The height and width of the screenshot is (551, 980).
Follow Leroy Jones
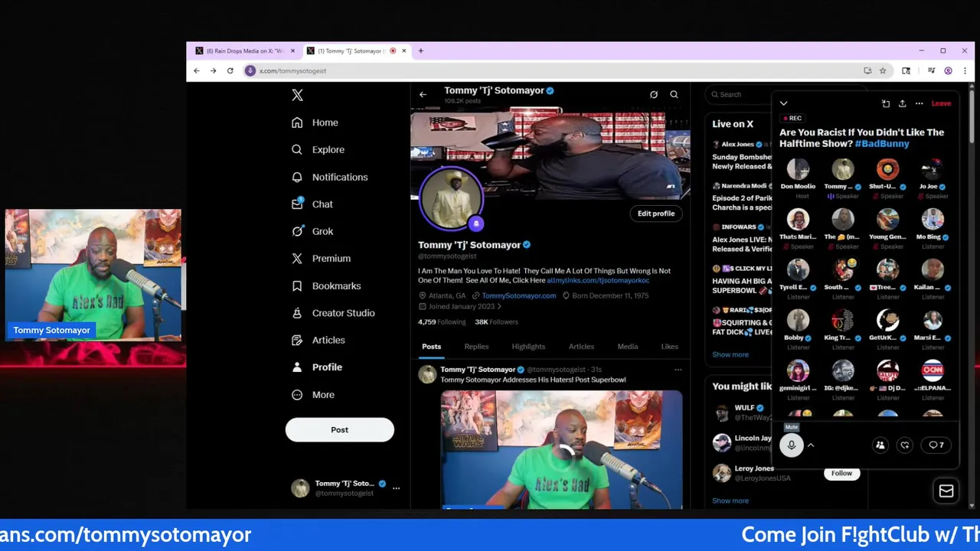click(841, 473)
